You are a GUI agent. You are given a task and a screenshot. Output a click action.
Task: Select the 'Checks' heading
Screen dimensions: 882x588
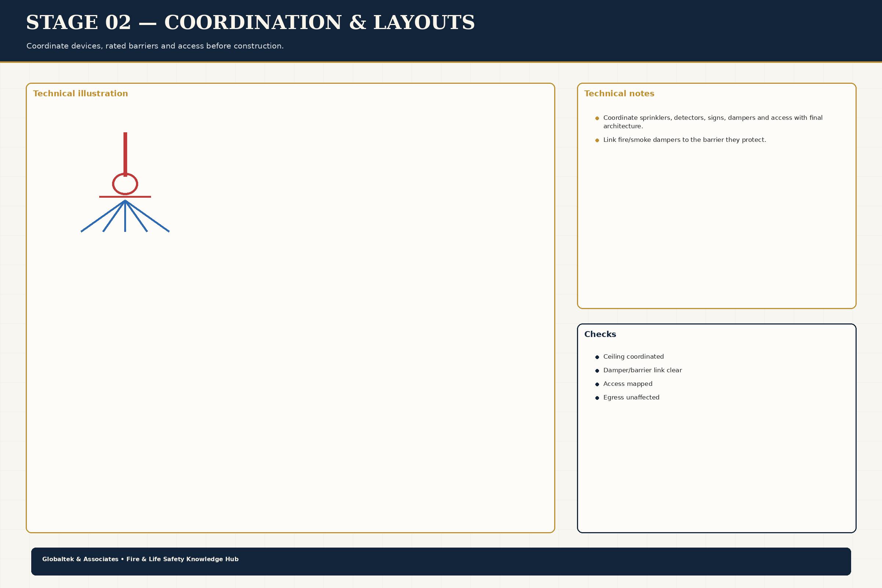click(x=600, y=334)
